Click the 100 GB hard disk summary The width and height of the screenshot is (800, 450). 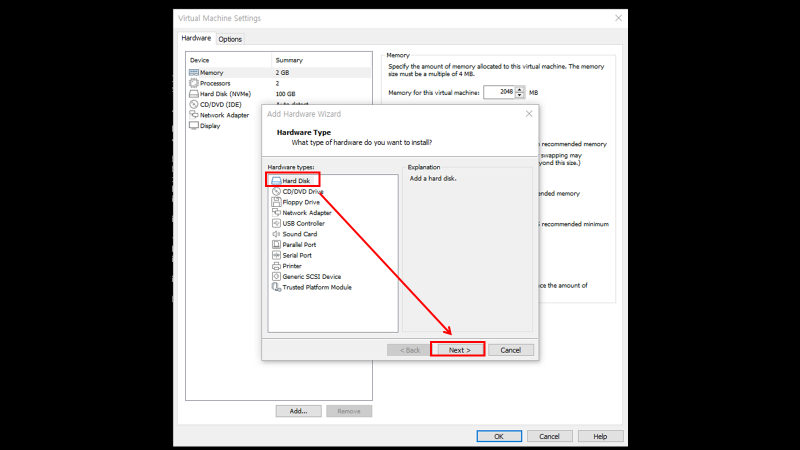click(286, 94)
